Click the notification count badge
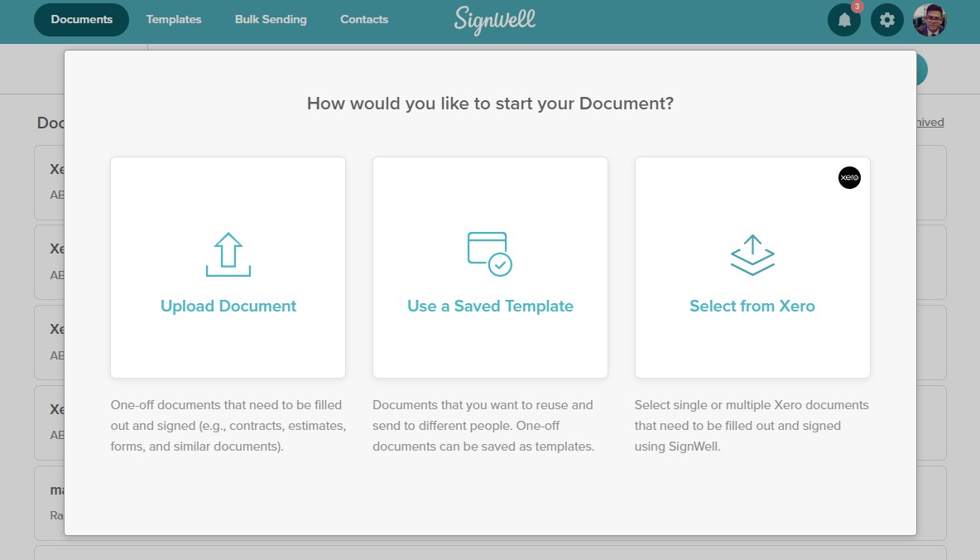 pos(857,7)
